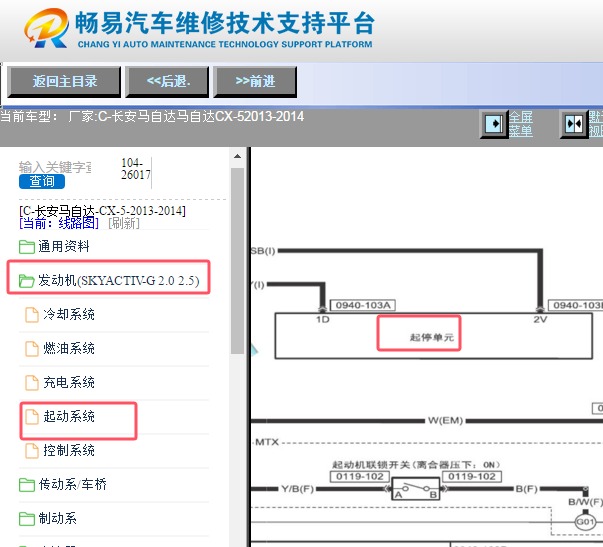Focus the 输入关键字 search field
603x547 pixels.
(x=55, y=167)
